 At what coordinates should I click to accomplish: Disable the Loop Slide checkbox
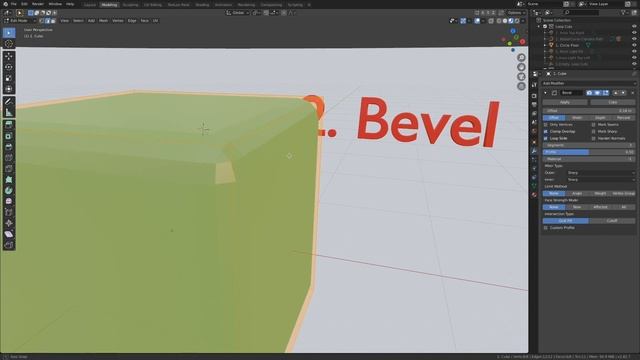(546, 138)
